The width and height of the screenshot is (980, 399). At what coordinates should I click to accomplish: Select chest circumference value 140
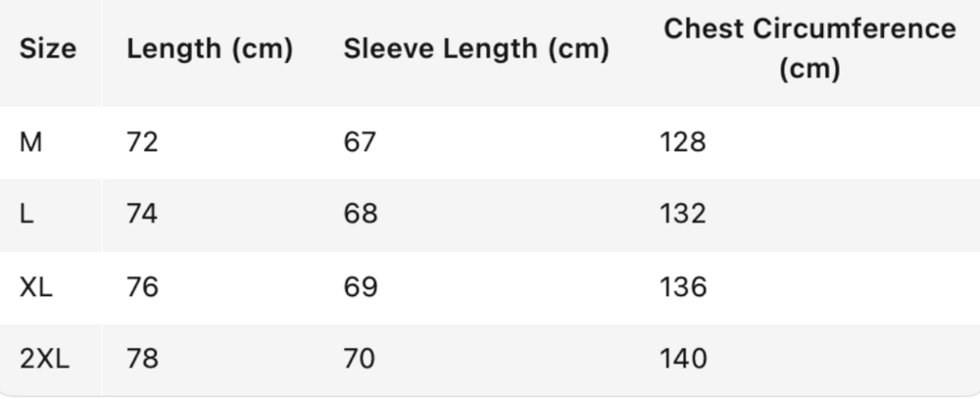(683, 360)
